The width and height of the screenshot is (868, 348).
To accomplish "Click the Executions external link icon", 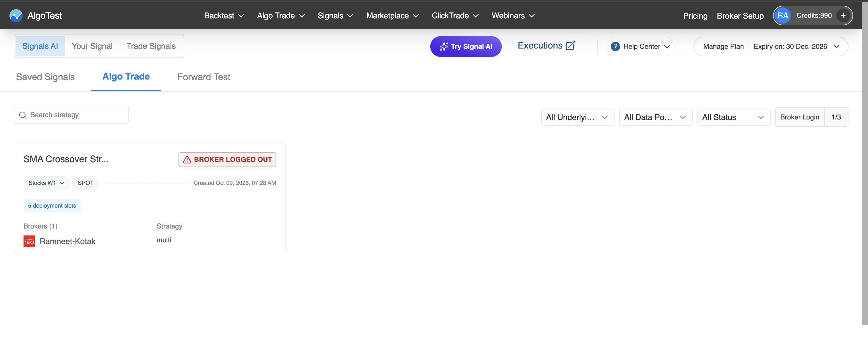I will pyautogui.click(x=570, y=45).
